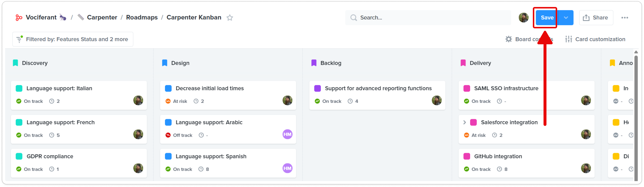The image size is (644, 187).
Task: Focus the Search field
Action: 428,17
